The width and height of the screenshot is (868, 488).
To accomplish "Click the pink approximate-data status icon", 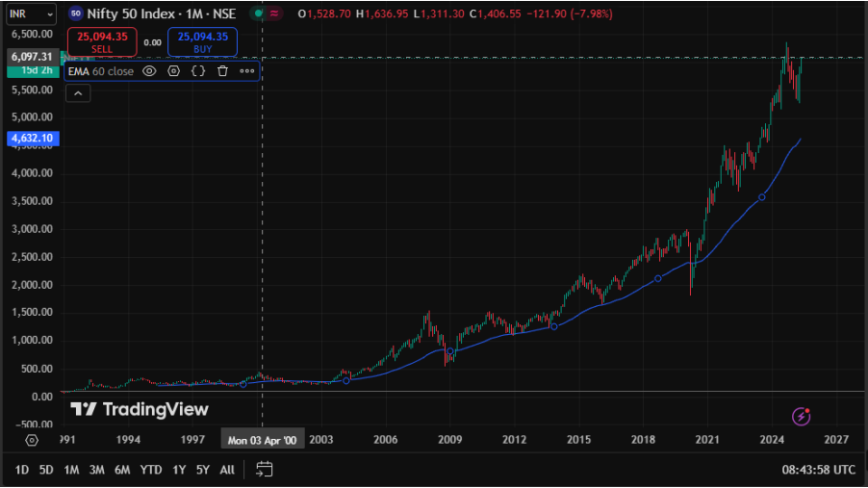I will coord(275,14).
